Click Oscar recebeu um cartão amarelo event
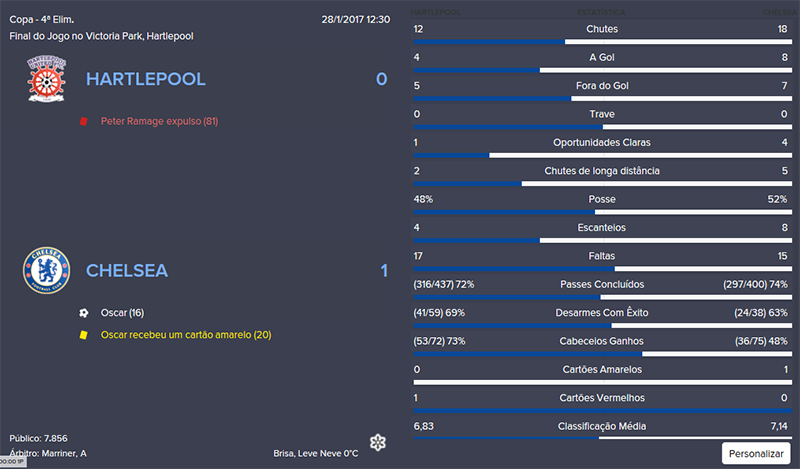800x469 pixels. (x=186, y=334)
